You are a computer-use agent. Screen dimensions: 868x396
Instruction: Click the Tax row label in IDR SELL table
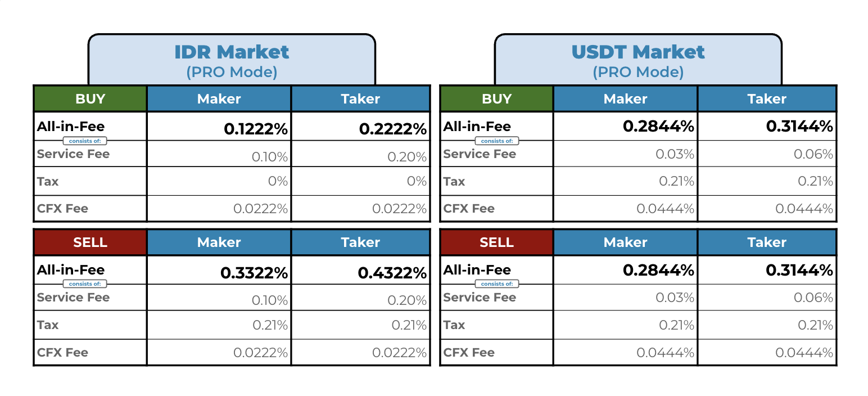(x=48, y=325)
